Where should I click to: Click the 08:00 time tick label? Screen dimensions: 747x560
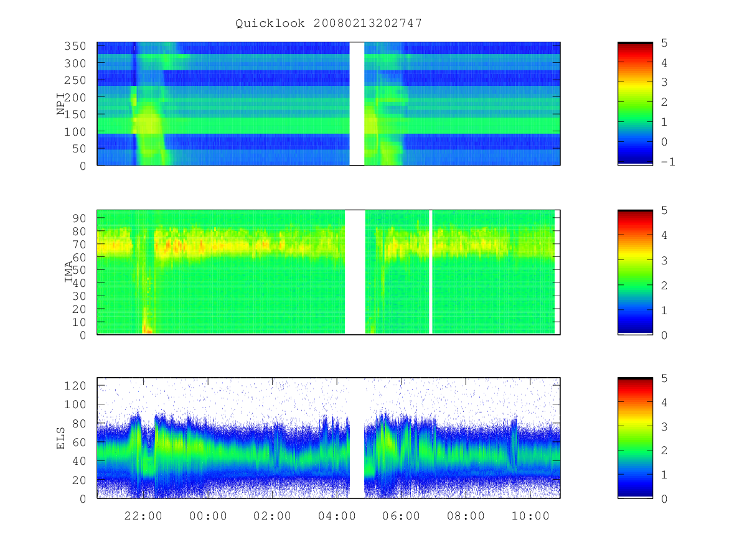[466, 516]
